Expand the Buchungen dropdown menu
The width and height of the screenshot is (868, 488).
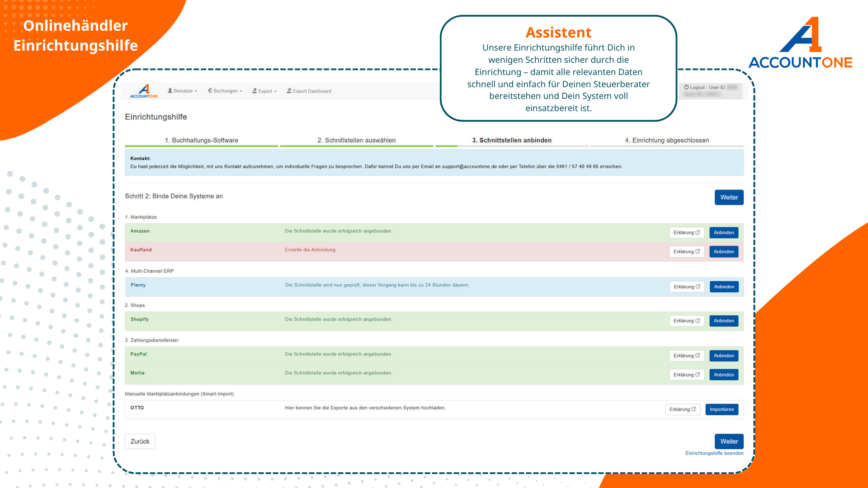tap(225, 91)
